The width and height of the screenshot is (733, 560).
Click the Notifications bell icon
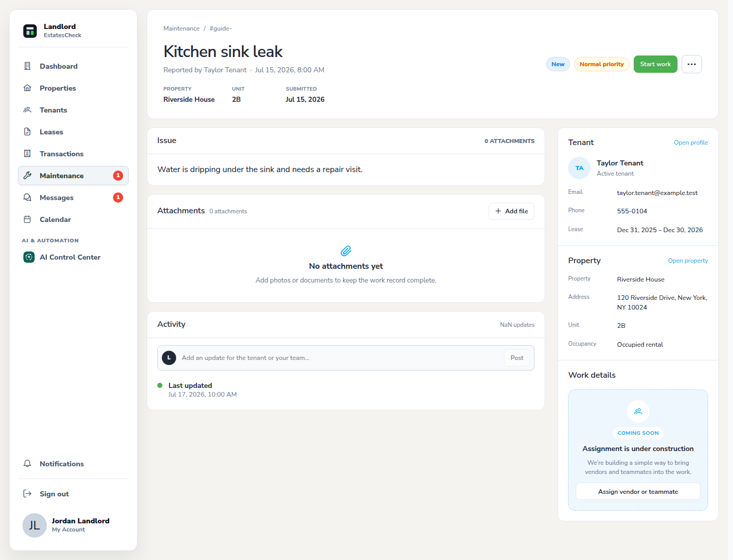[x=27, y=464]
